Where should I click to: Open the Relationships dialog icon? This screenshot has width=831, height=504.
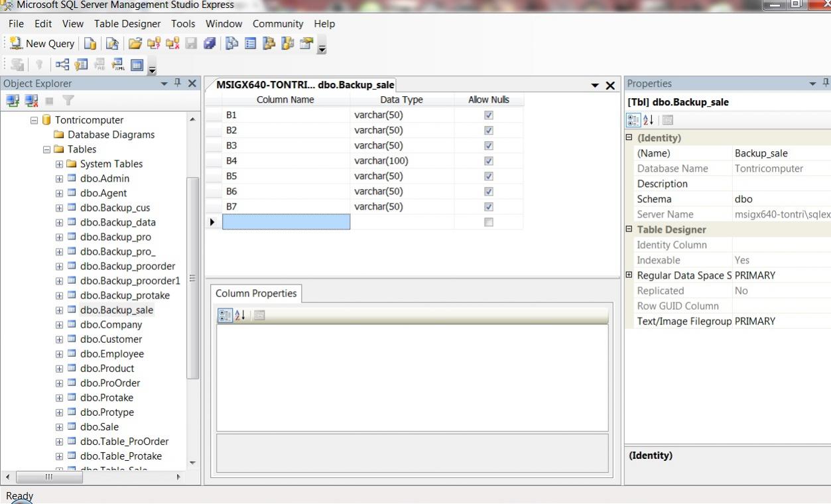click(62, 65)
